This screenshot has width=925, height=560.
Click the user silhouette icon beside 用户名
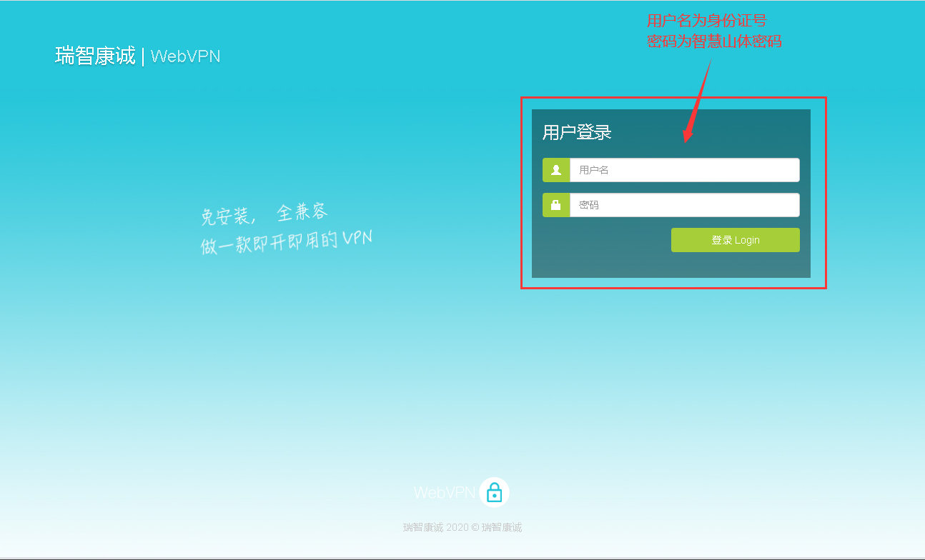point(556,170)
